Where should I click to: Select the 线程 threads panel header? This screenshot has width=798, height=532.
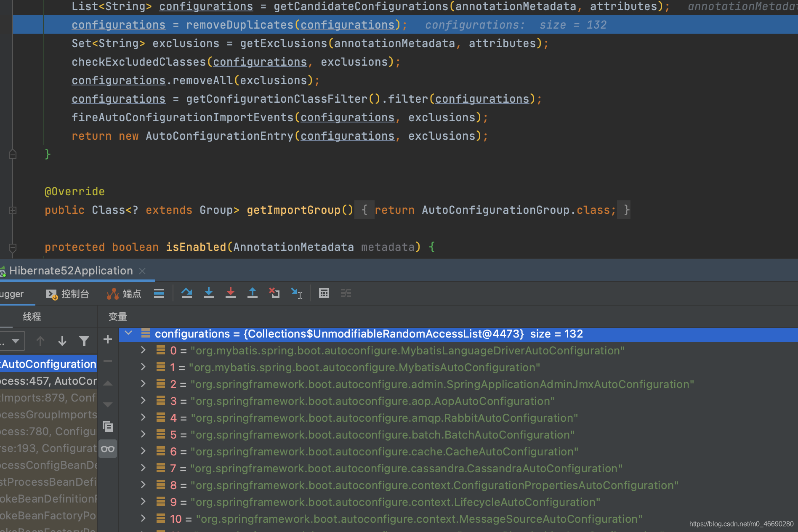32,317
